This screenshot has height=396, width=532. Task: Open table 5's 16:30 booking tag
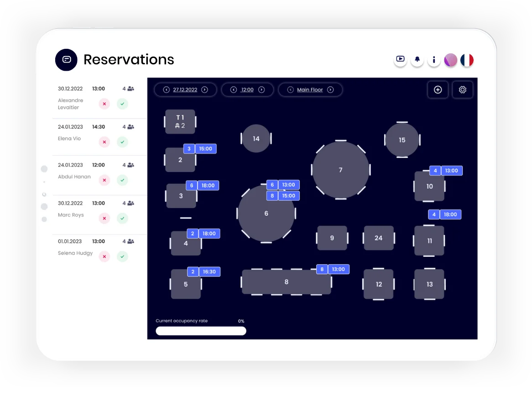(x=204, y=271)
